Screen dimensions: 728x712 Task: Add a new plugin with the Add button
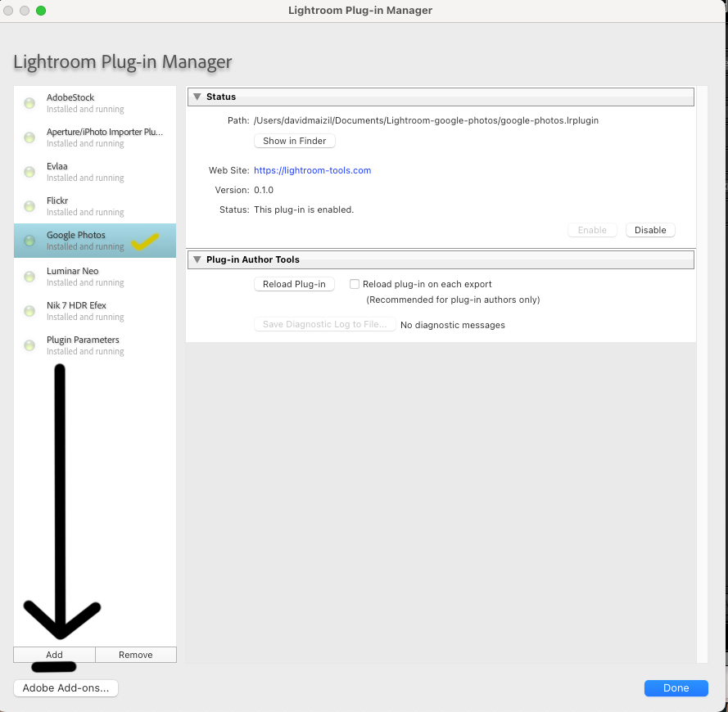pos(53,654)
